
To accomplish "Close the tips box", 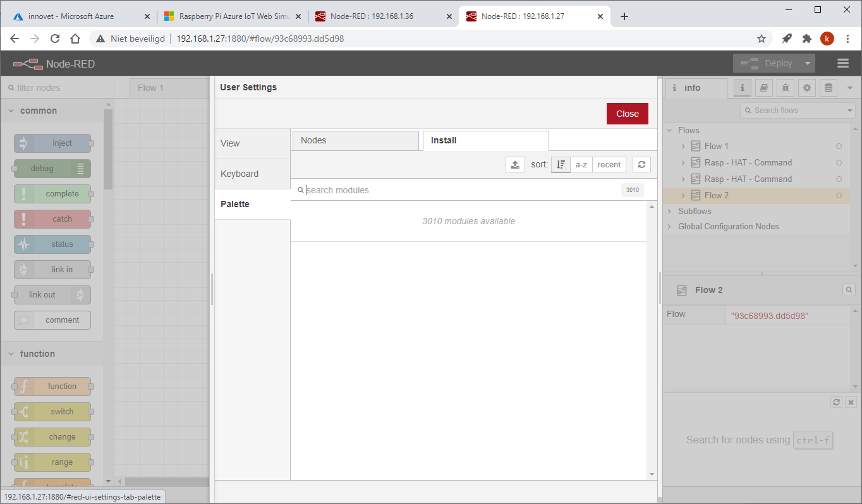I will pos(851,402).
